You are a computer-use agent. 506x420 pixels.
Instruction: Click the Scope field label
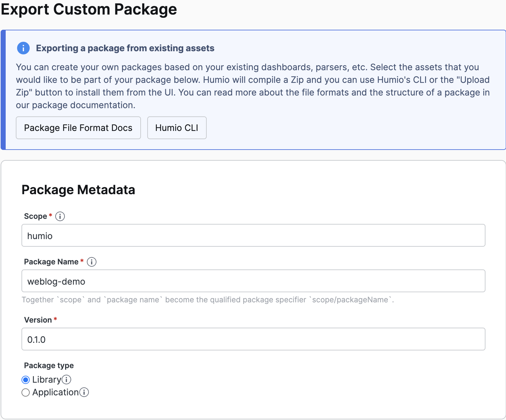35,216
